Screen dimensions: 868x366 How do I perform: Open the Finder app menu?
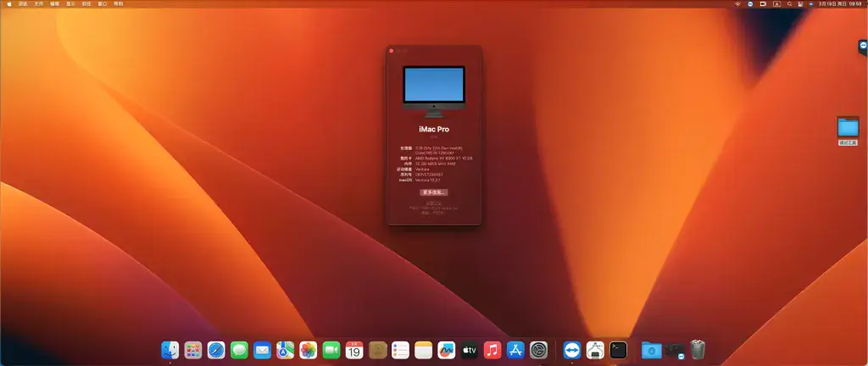(23, 4)
